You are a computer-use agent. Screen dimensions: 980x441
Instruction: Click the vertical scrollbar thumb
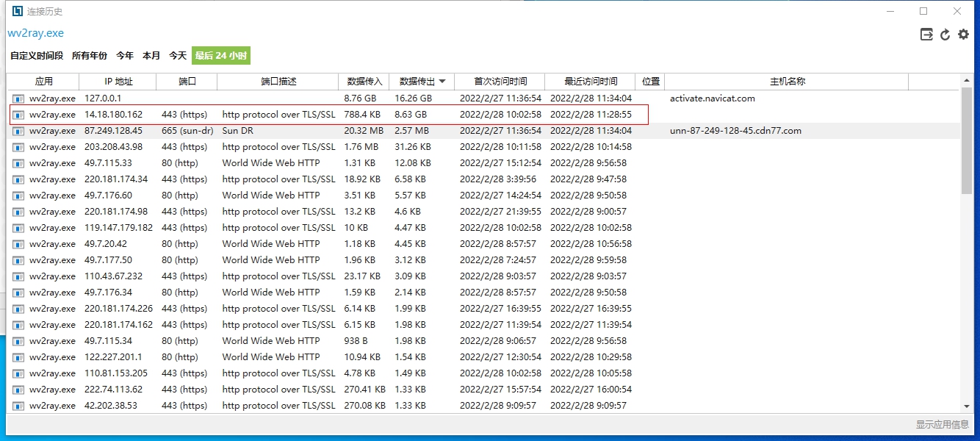click(967, 140)
